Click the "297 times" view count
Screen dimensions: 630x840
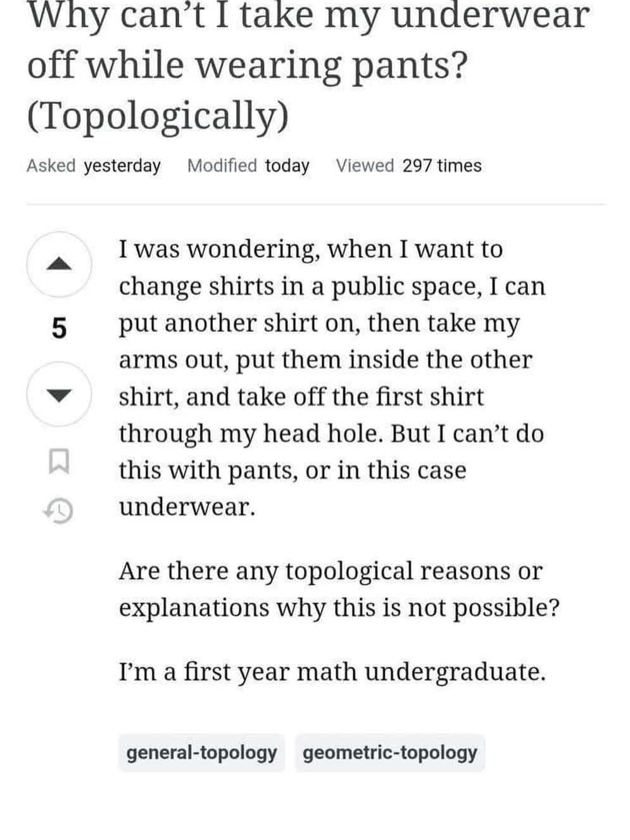(x=442, y=166)
